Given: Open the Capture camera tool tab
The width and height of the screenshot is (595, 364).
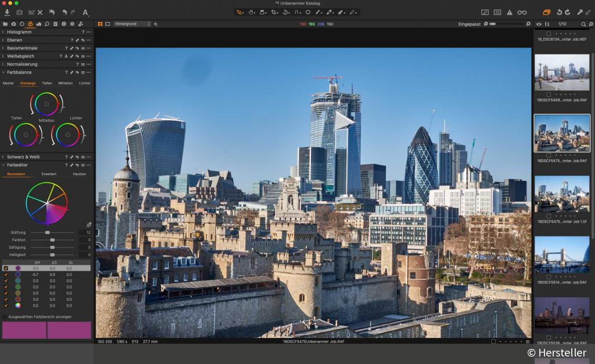Looking at the screenshot, I should tap(14, 24).
